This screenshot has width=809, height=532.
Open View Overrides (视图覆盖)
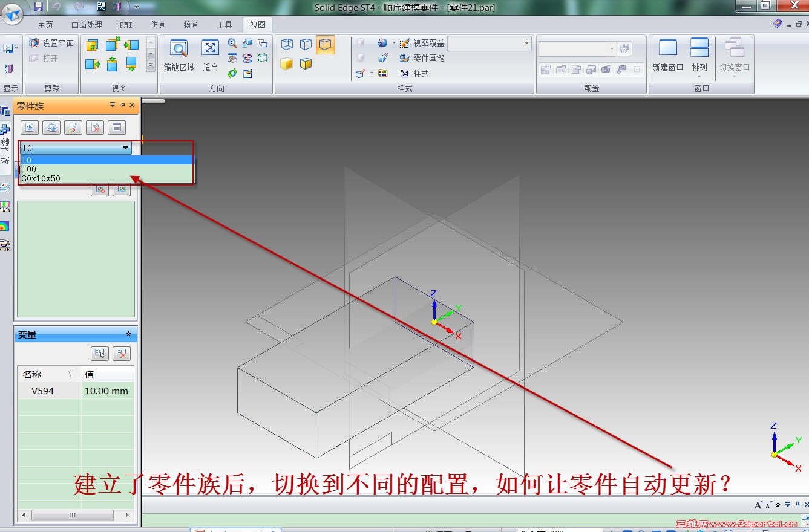coord(422,44)
